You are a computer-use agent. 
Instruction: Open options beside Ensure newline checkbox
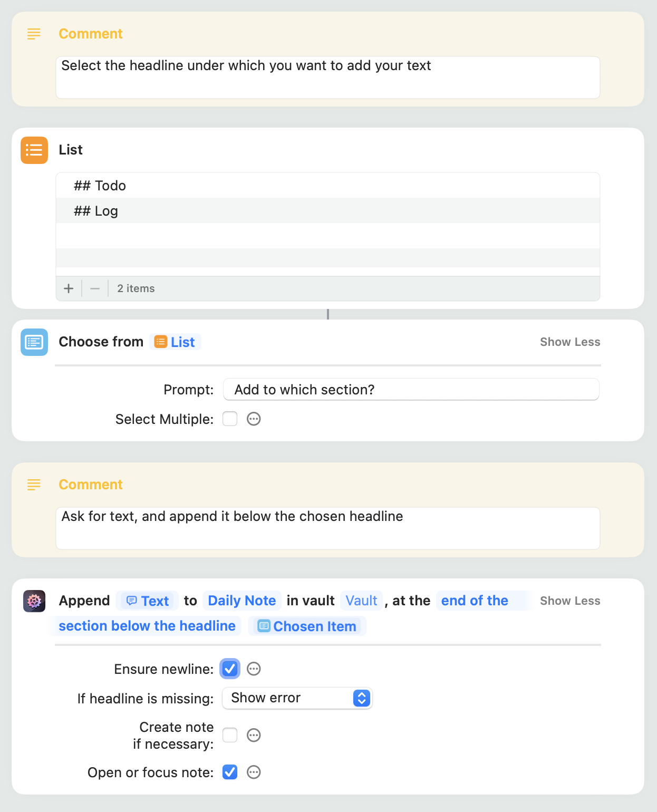click(254, 669)
